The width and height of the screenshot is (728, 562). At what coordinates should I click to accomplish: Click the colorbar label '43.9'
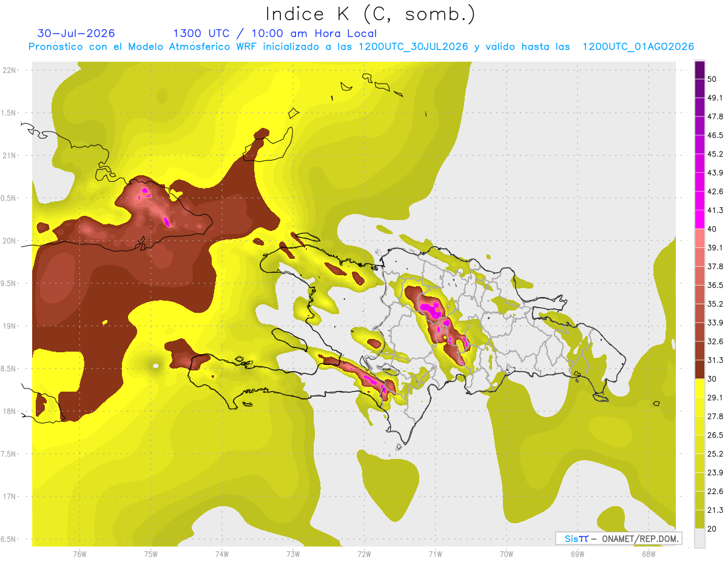(715, 173)
